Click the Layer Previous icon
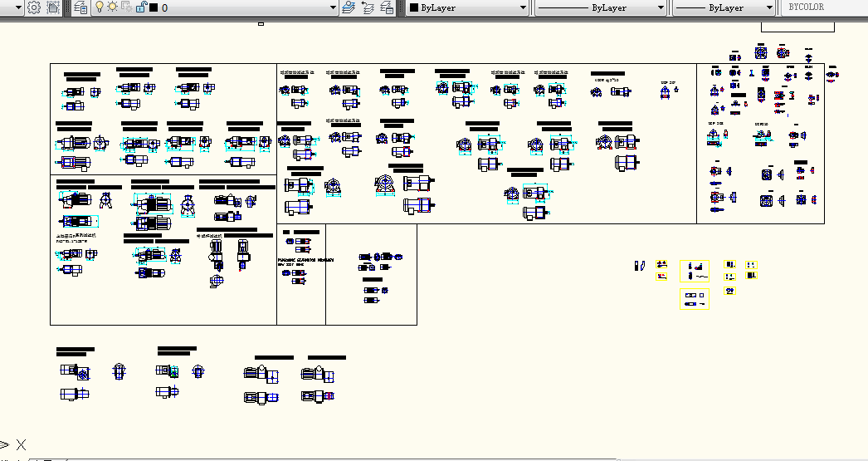 [x=368, y=7]
